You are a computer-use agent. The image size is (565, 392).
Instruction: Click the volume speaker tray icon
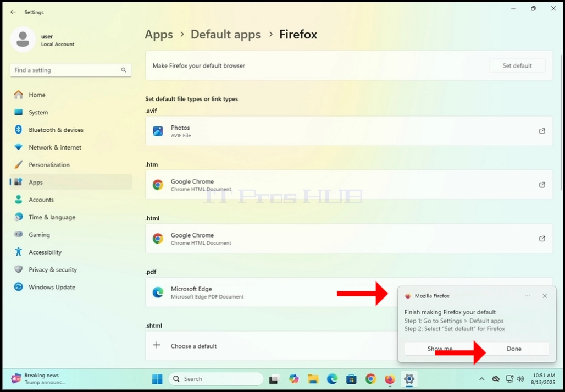tap(520, 379)
